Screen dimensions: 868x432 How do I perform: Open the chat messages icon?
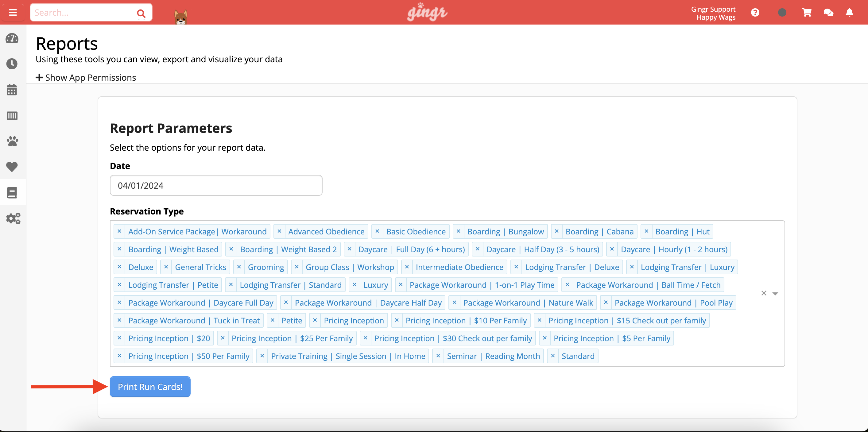(828, 13)
